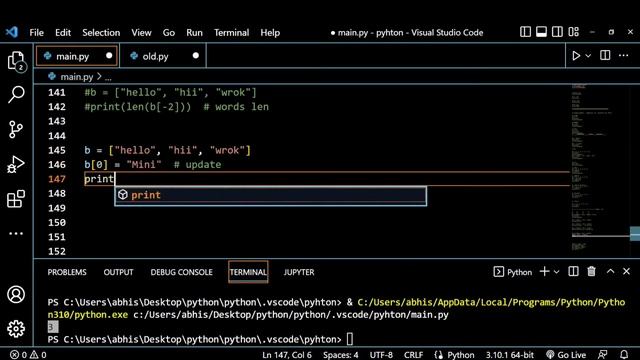This screenshot has height=360, width=640.
Task: Switch to the DEBUG CONSOLE tab
Action: tap(182, 272)
